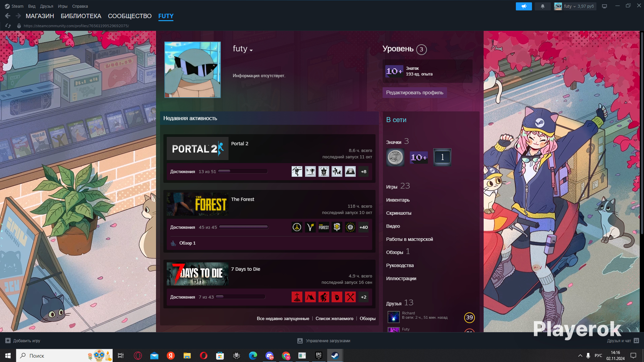
Task: Open the download manager icon
Action: [x=300, y=341]
